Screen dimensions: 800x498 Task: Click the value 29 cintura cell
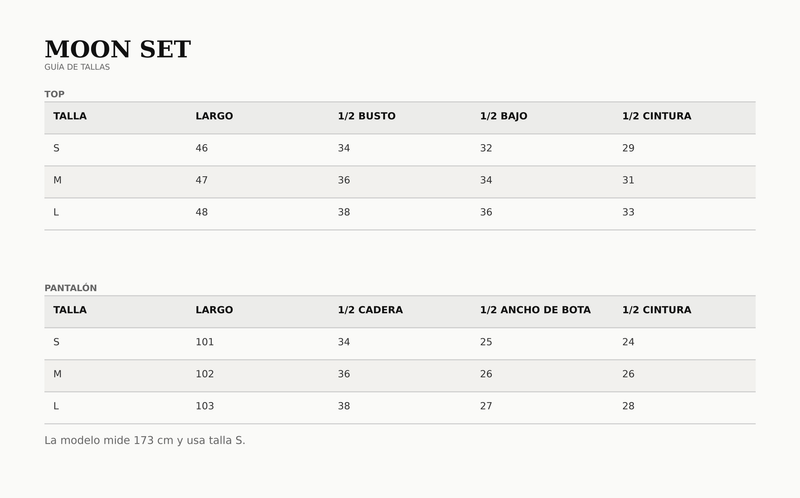click(628, 148)
